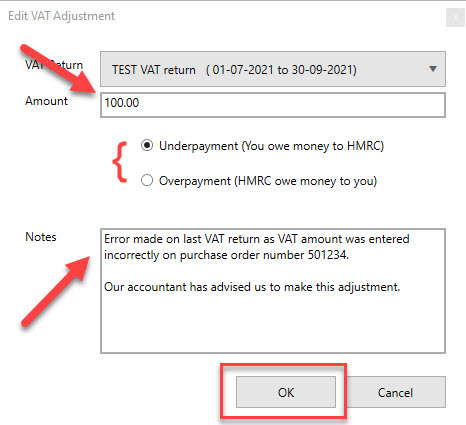Image resolution: width=466 pixels, height=425 pixels.
Task: Click inside the Notes text area
Action: (x=273, y=291)
